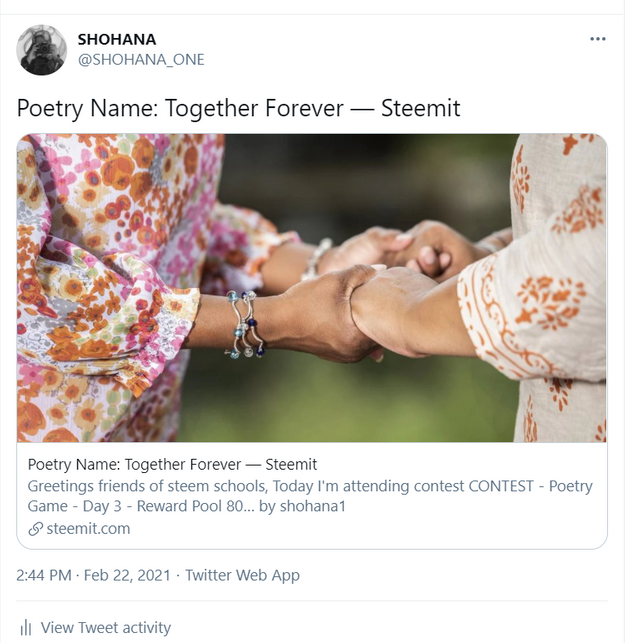This screenshot has height=643, width=640.
Task: Click the 2:44 PM timestamp
Action: [44, 575]
